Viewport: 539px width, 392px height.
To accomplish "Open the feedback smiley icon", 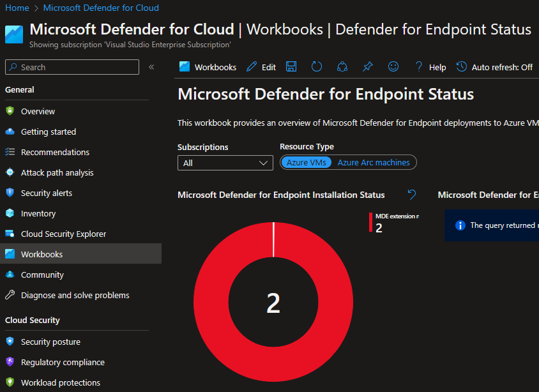I will [x=393, y=66].
